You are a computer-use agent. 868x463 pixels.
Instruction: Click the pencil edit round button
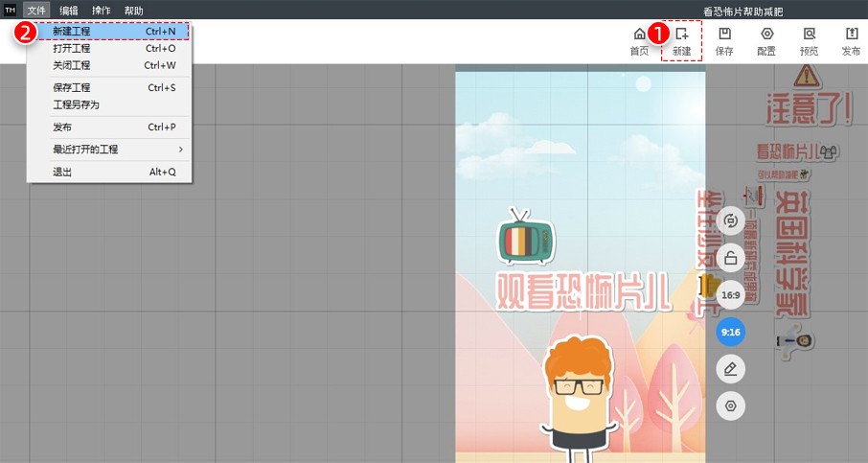[731, 369]
